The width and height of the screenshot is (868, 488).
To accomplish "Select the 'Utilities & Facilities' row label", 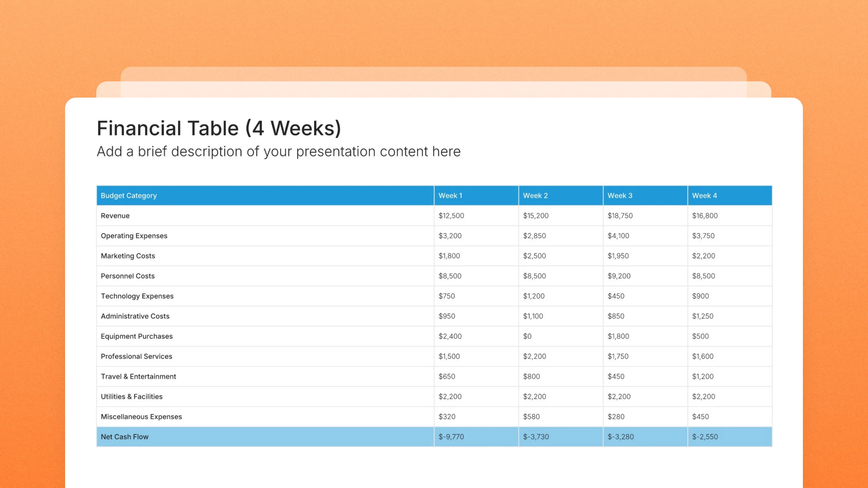I will [132, 396].
